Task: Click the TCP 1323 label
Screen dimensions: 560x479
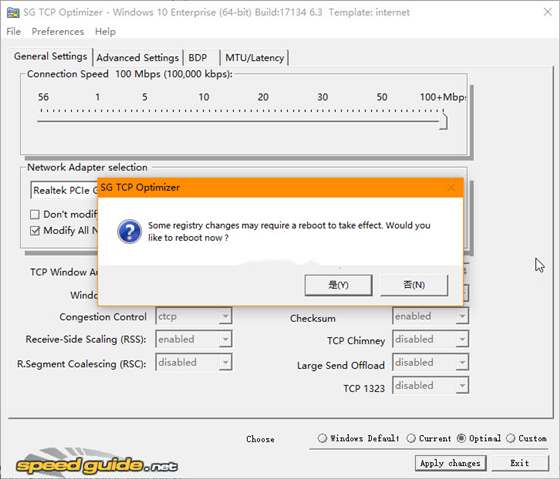Action: coord(364,388)
